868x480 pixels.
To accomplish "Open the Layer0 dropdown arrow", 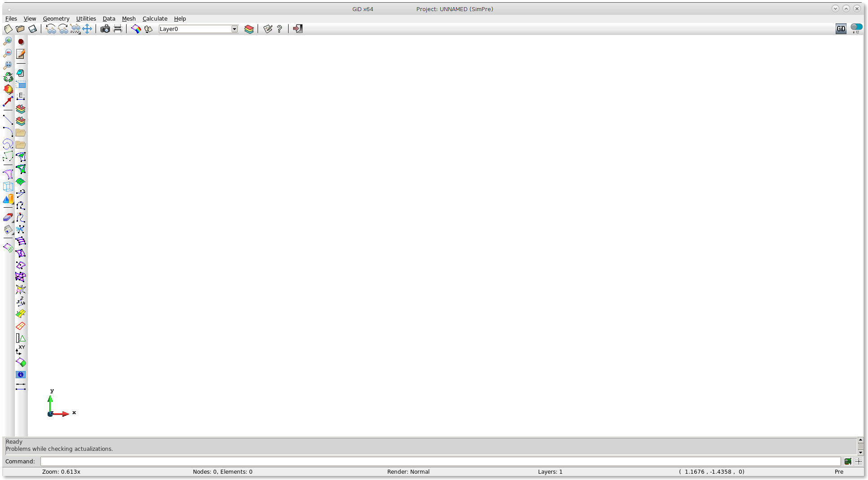I will [234, 29].
